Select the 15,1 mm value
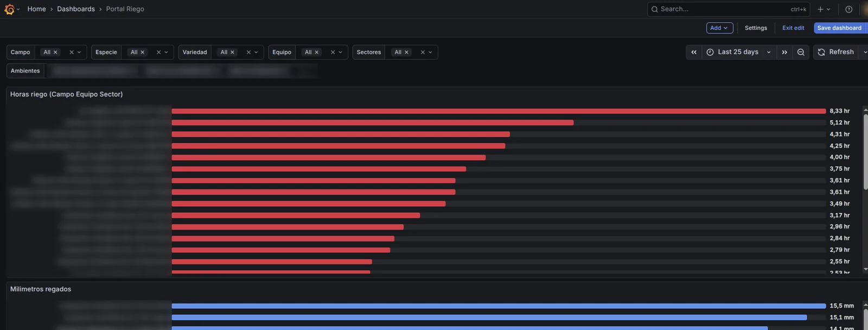The height and width of the screenshot is (330, 868). pyautogui.click(x=841, y=318)
